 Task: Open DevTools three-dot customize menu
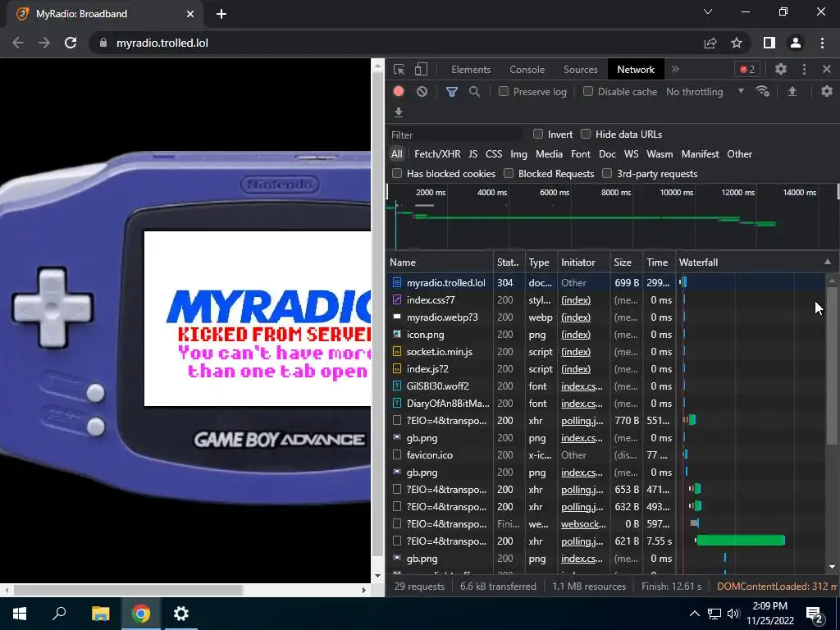(804, 69)
